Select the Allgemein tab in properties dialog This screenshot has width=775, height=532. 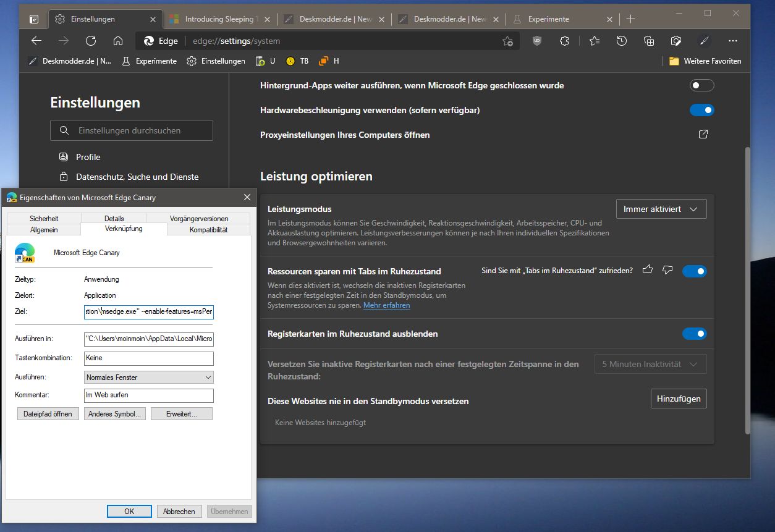44,230
